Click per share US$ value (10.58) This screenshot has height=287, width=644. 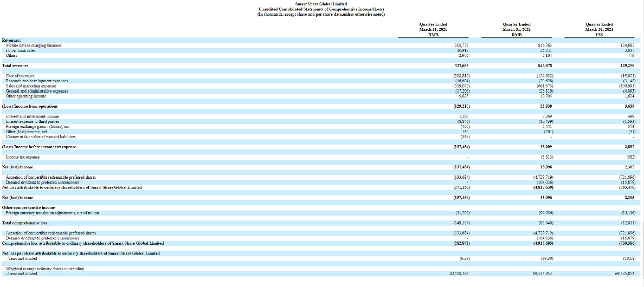coord(629,258)
